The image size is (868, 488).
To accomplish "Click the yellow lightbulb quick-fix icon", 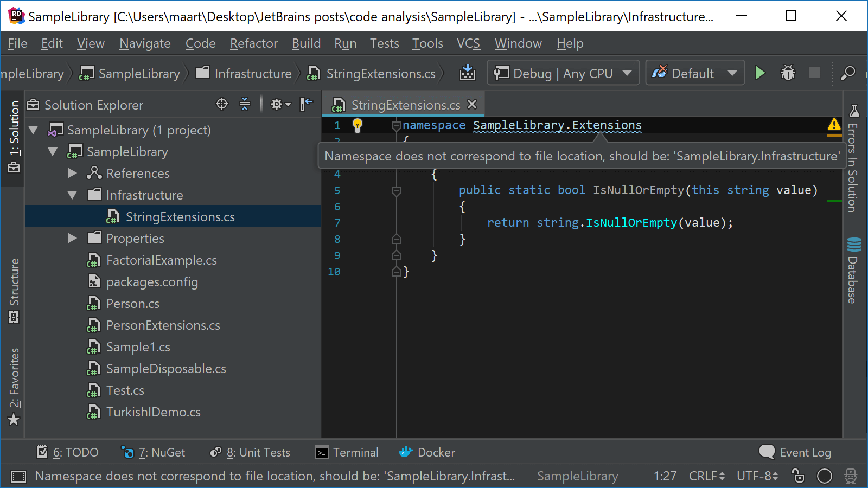I will point(357,126).
